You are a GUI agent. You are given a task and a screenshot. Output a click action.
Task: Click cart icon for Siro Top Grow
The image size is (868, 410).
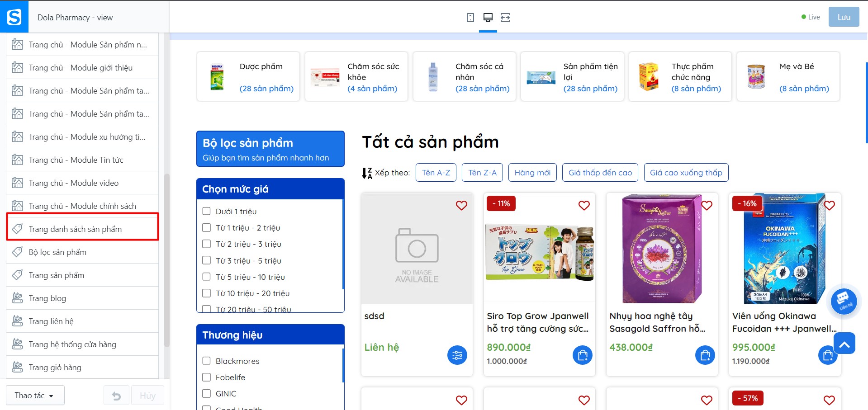tap(583, 355)
